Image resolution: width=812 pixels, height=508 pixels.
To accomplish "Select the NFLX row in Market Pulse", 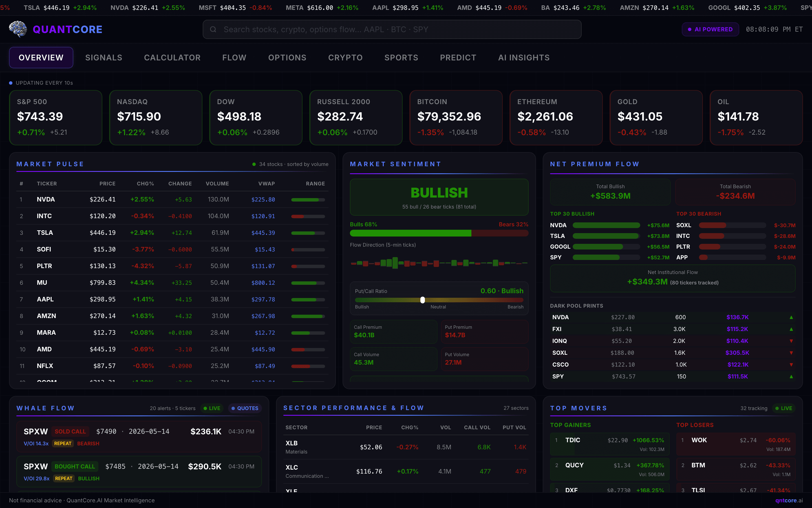I will coord(172,366).
